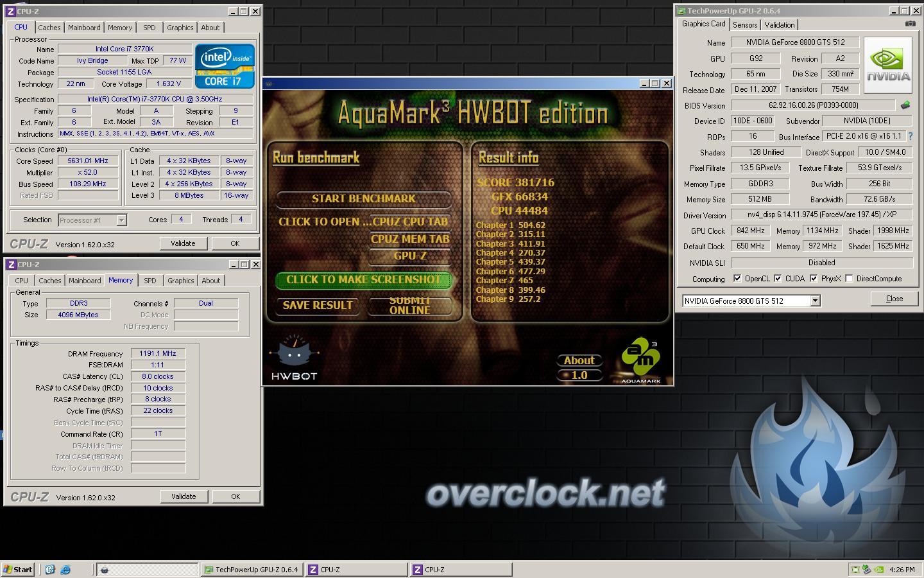Click the GPU-Z BIOS Version field
Image resolution: width=924 pixels, height=578 pixels.
813,105
